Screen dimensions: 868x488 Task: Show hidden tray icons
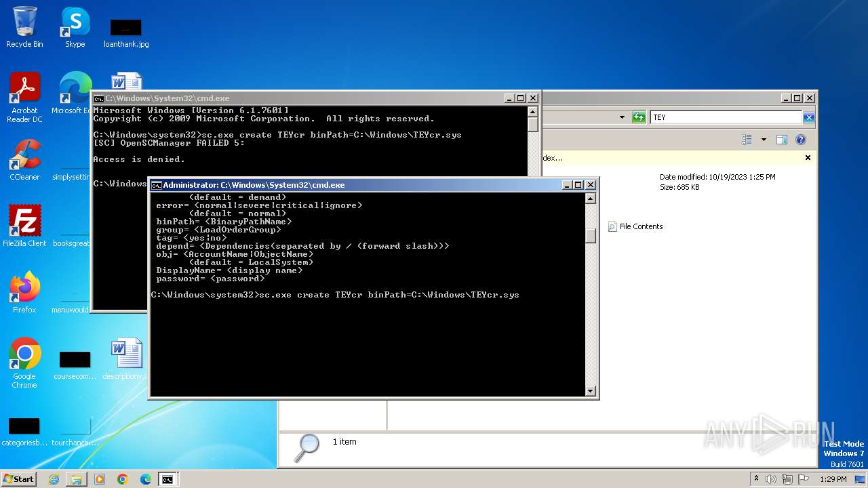(756, 479)
